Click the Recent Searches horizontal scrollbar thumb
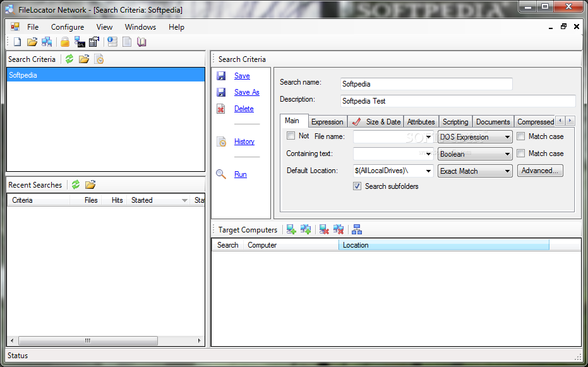The width and height of the screenshot is (588, 367). tap(88, 340)
